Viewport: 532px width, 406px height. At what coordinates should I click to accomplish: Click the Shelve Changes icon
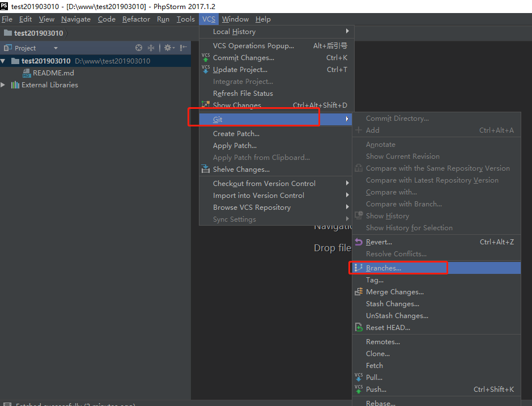[206, 169]
